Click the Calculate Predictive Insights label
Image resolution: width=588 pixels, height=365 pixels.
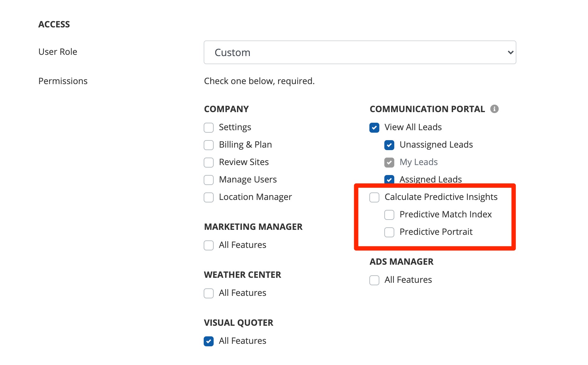click(x=441, y=197)
